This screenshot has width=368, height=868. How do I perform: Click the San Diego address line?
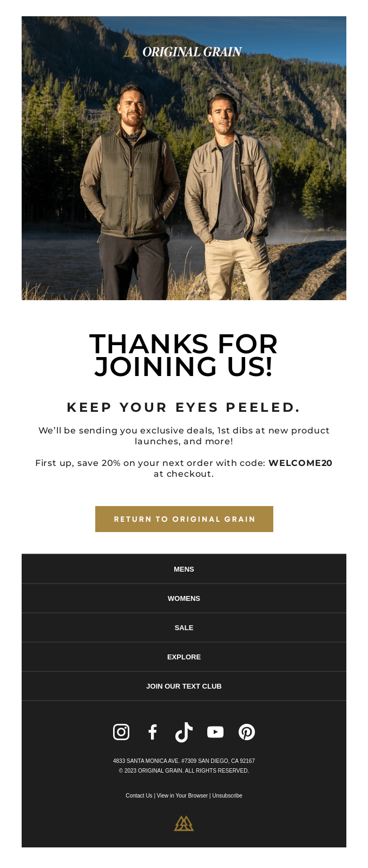click(184, 761)
